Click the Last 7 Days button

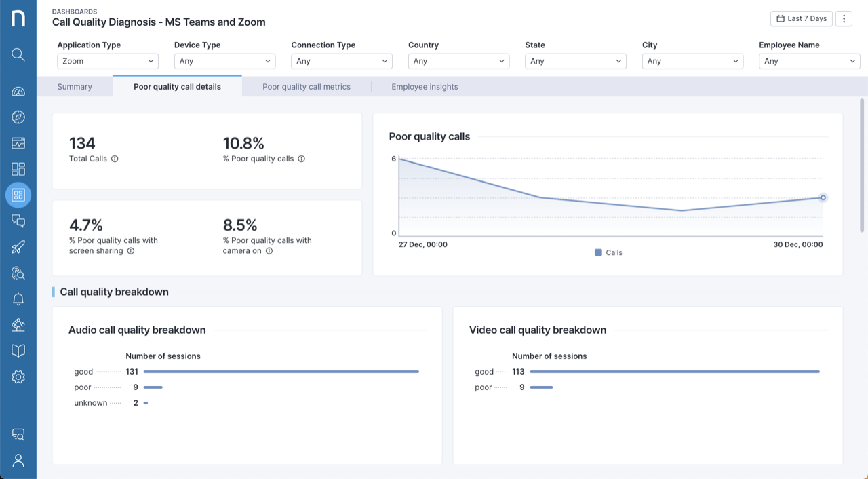pyautogui.click(x=801, y=18)
